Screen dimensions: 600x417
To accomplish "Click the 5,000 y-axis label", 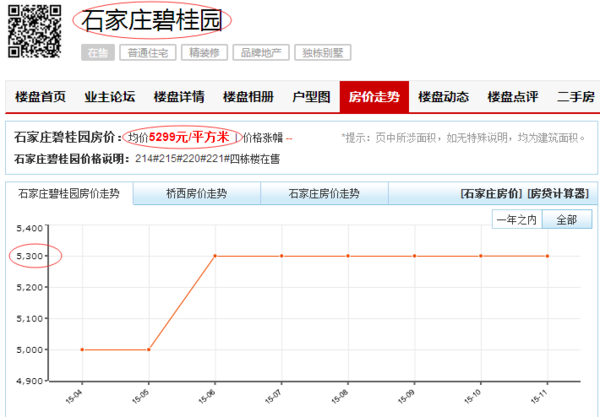I will (x=29, y=350).
